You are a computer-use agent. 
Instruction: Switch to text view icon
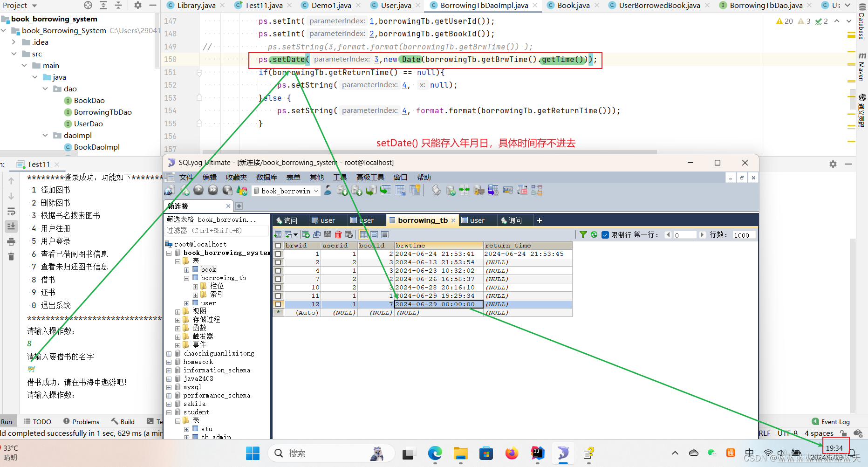point(385,234)
